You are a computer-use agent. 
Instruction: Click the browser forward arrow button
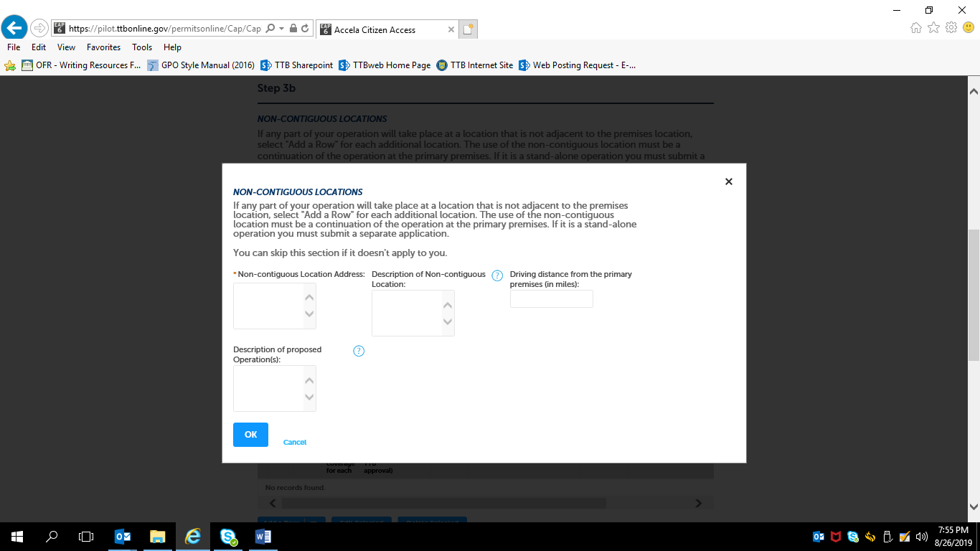tap(39, 29)
